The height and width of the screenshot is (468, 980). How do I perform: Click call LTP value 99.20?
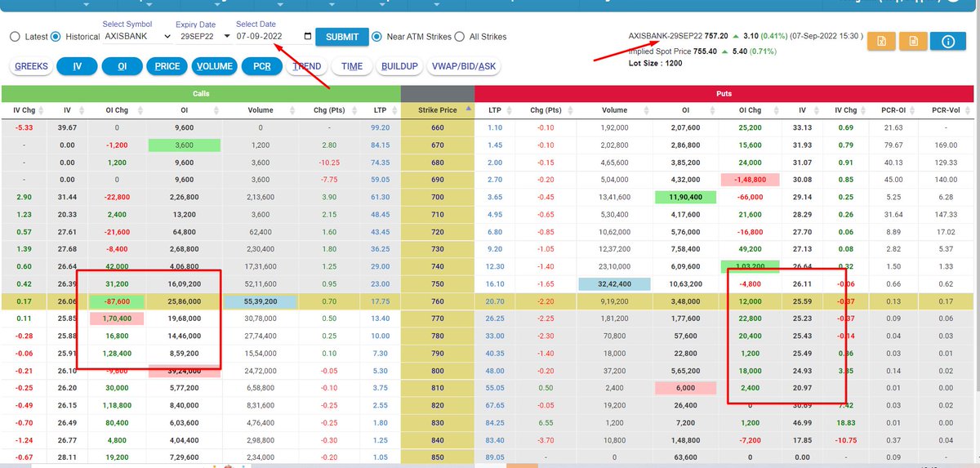click(x=380, y=127)
